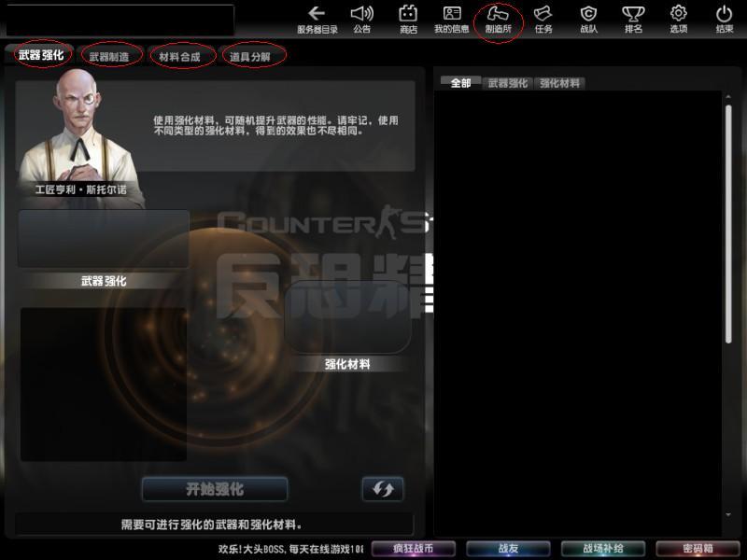Click the 开始强化 button
This screenshot has width=747, height=560.
(x=215, y=488)
